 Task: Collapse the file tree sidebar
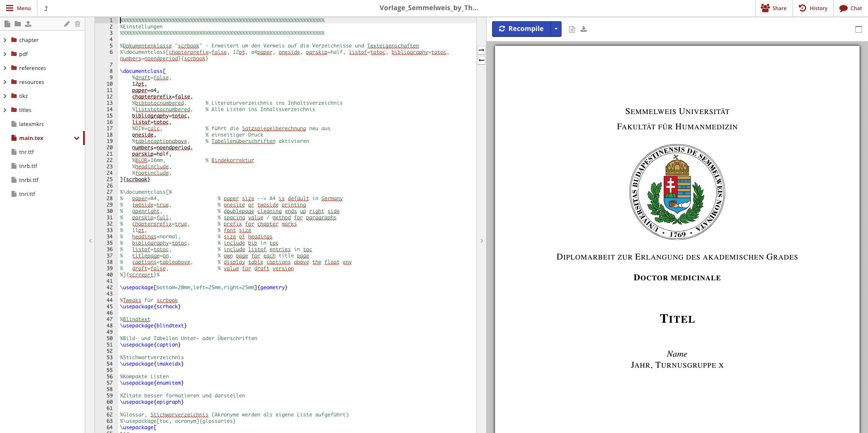[x=90, y=241]
